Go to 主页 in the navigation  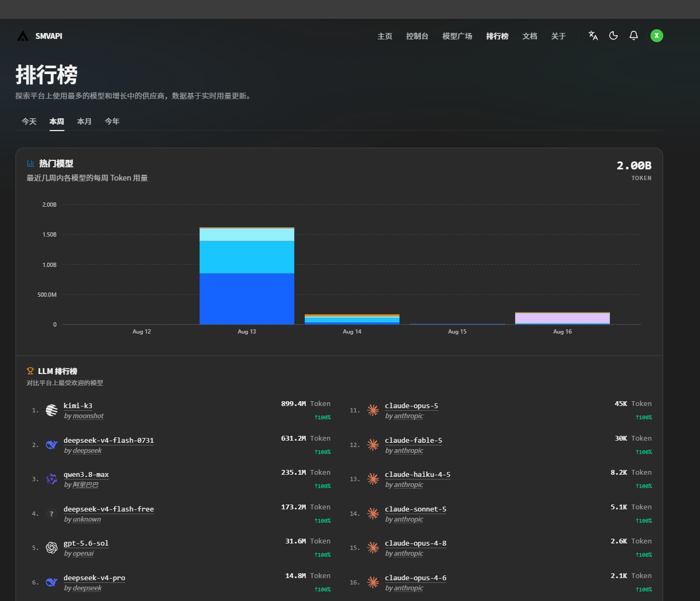385,36
